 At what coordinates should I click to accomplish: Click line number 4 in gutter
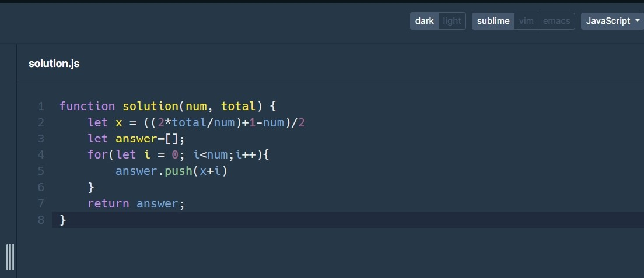click(x=41, y=155)
